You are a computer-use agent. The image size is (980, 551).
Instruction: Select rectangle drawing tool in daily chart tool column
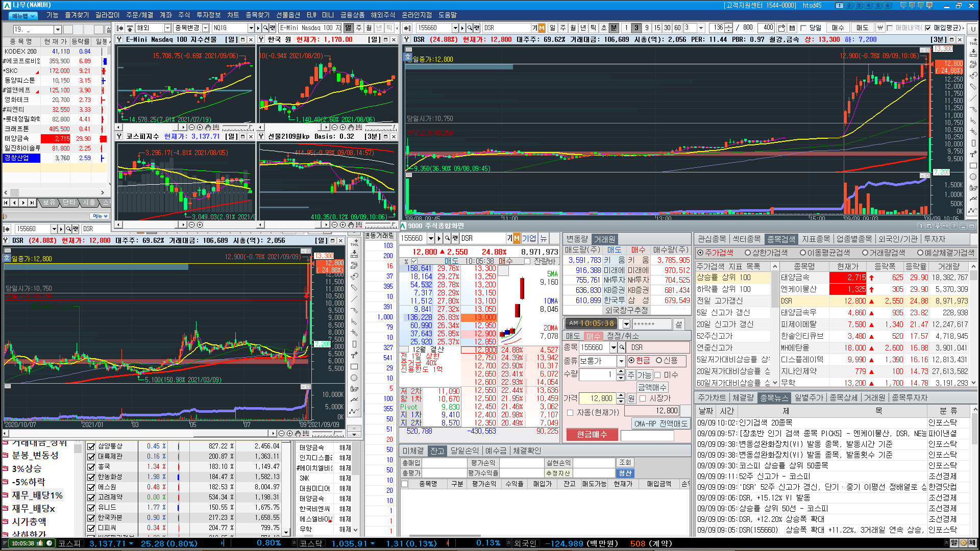(354, 367)
